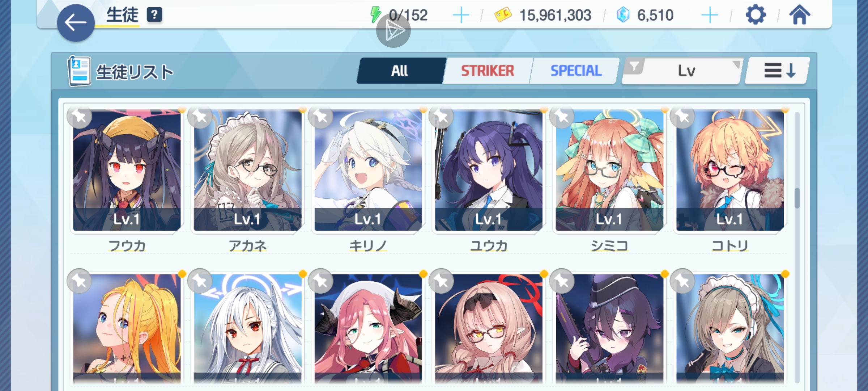
Task: Open the Lv sort dropdown
Action: 685,71
